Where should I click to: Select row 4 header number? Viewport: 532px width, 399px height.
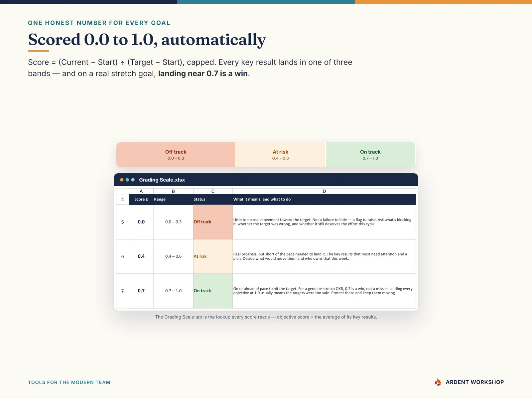point(122,199)
